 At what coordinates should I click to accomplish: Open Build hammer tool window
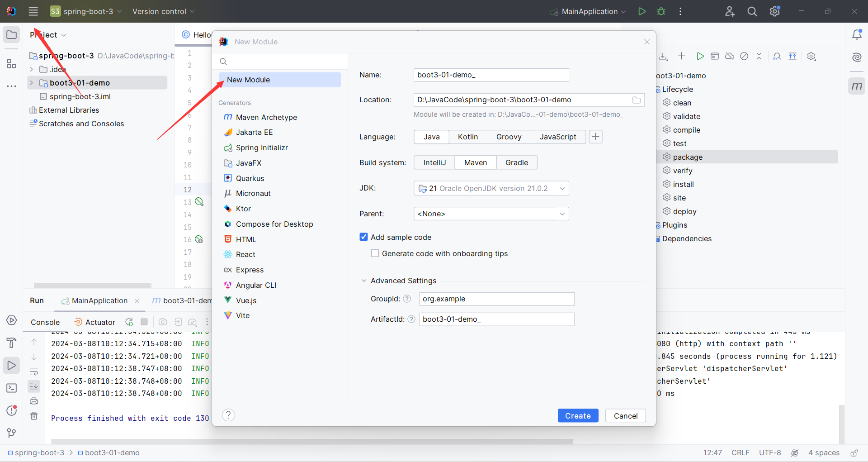(x=12, y=343)
